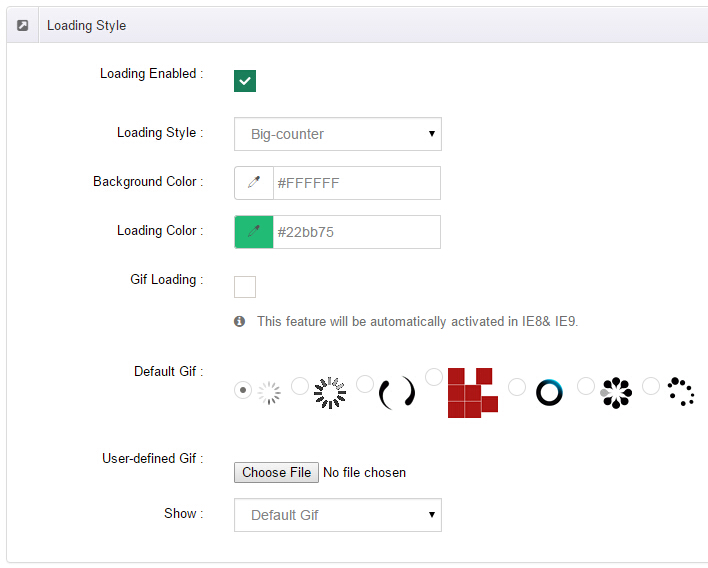Select radio button for red squares gif
The width and height of the screenshot is (708, 568).
click(434, 377)
